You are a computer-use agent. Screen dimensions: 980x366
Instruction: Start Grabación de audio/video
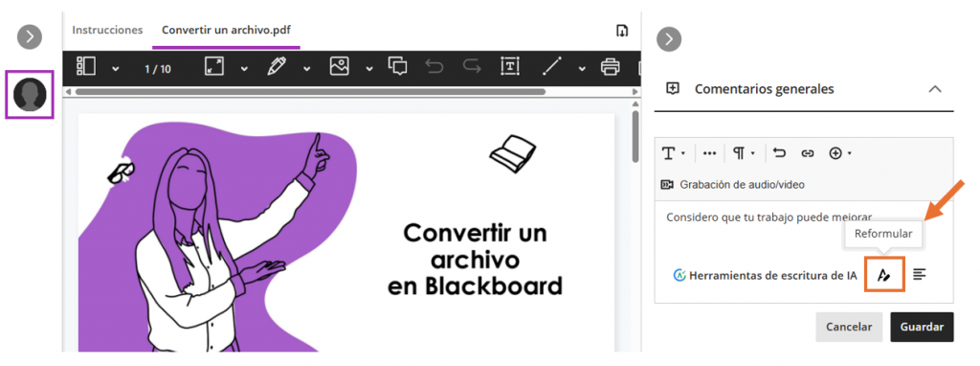click(733, 185)
